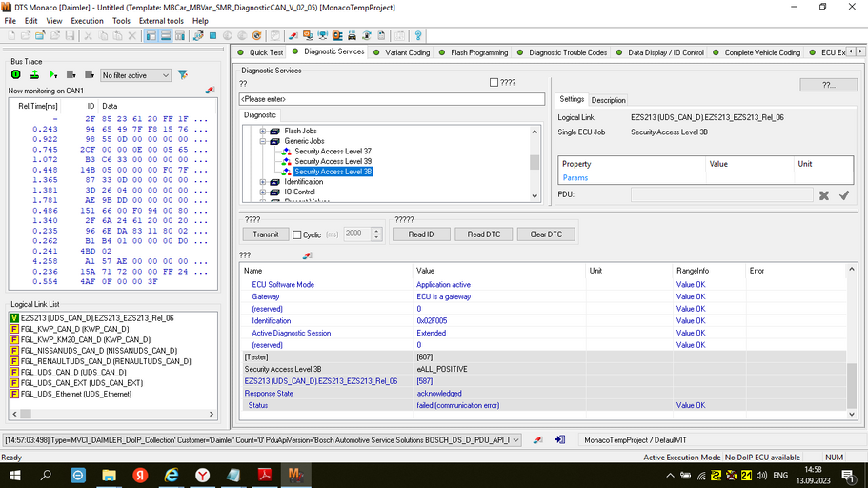Image resolution: width=868 pixels, height=488 pixels.
Task: Click the Clear DTC button
Action: tap(546, 234)
